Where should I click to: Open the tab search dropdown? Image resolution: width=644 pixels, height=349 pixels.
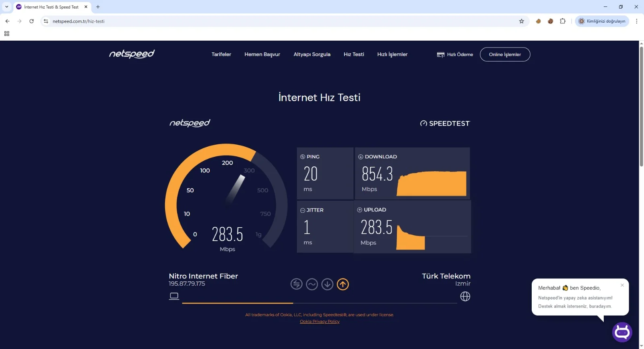[x=6, y=7]
